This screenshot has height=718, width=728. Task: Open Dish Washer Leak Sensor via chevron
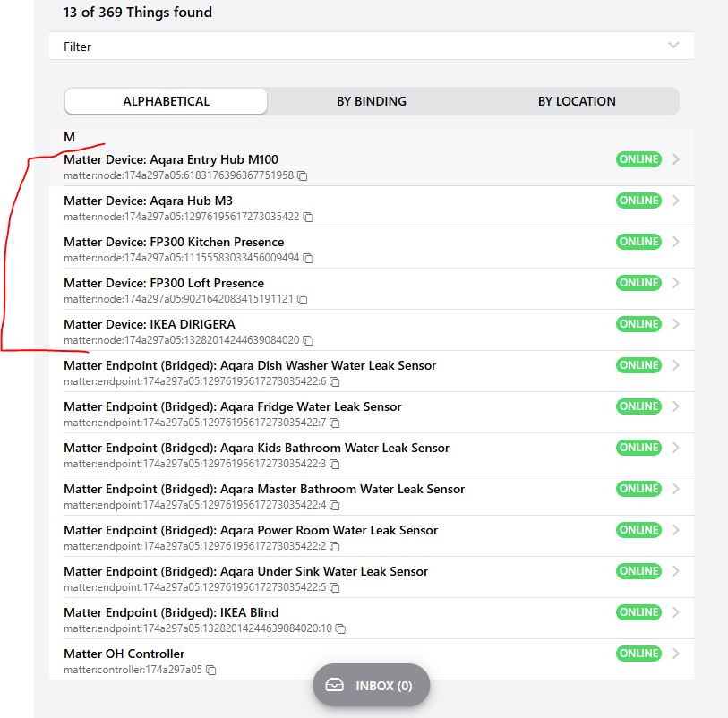tap(676, 365)
